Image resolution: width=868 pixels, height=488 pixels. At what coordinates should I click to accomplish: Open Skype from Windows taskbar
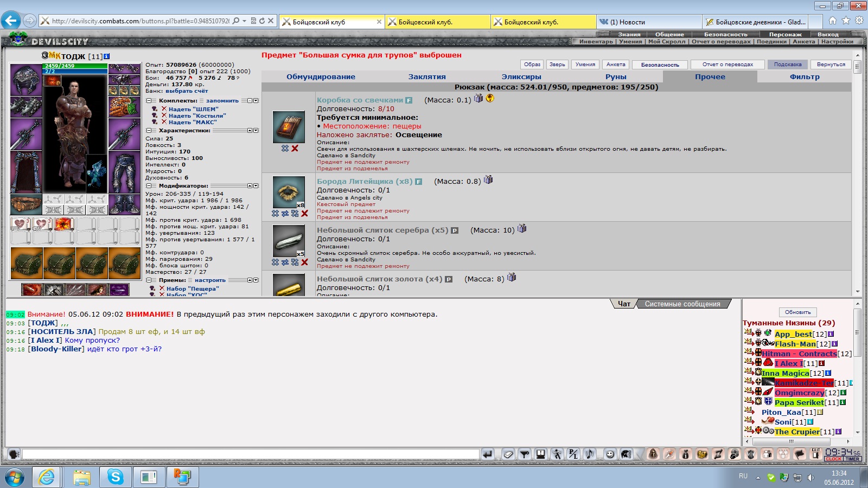point(115,477)
